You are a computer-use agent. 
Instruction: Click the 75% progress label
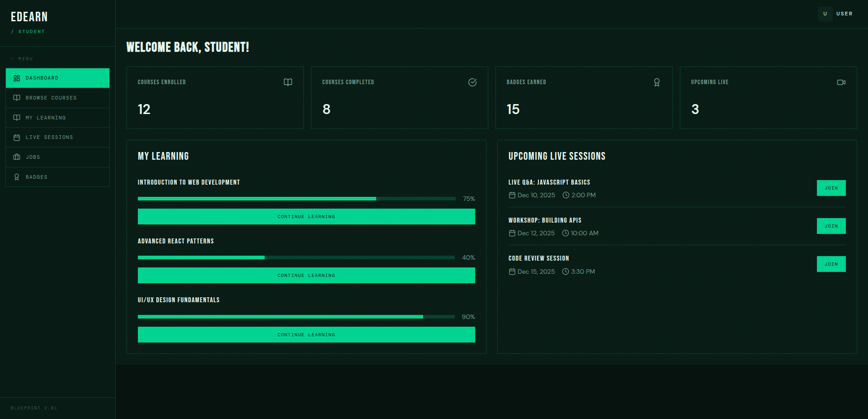click(469, 199)
